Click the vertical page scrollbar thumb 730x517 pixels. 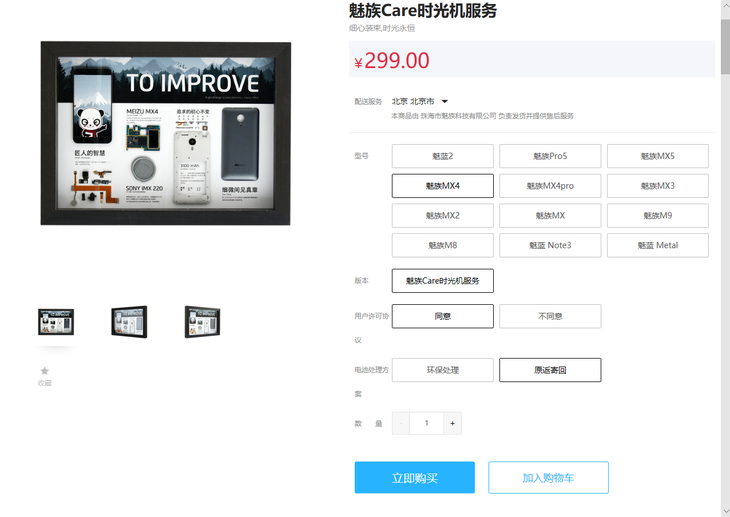coord(725,47)
